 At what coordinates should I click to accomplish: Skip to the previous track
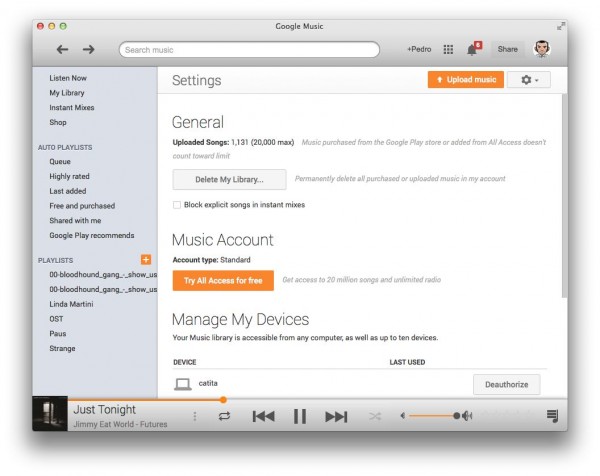(263, 416)
